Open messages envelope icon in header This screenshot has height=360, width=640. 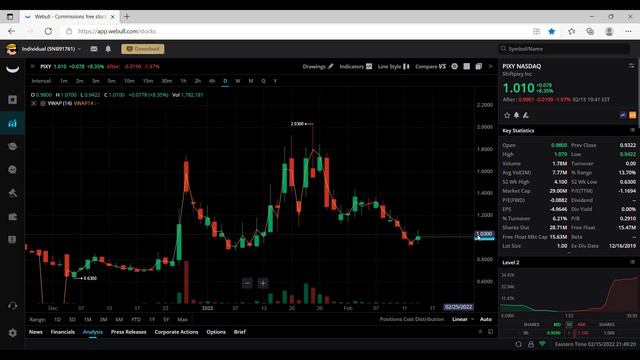pos(94,49)
